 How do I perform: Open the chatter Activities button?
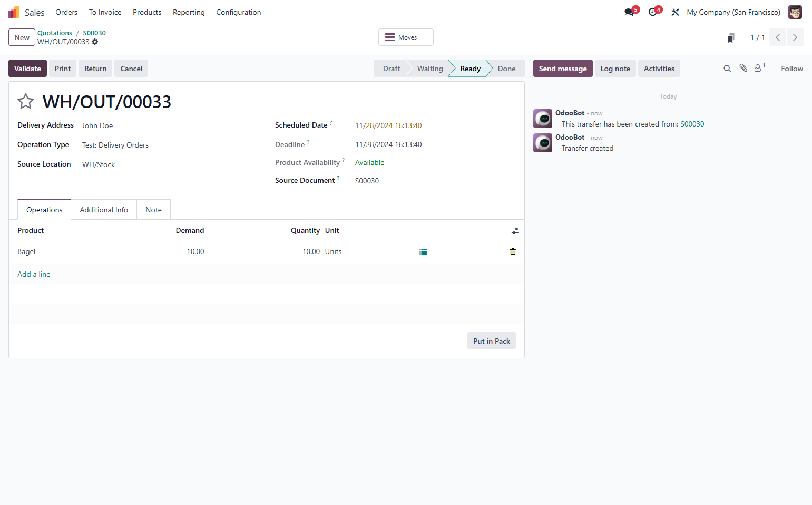tap(659, 69)
